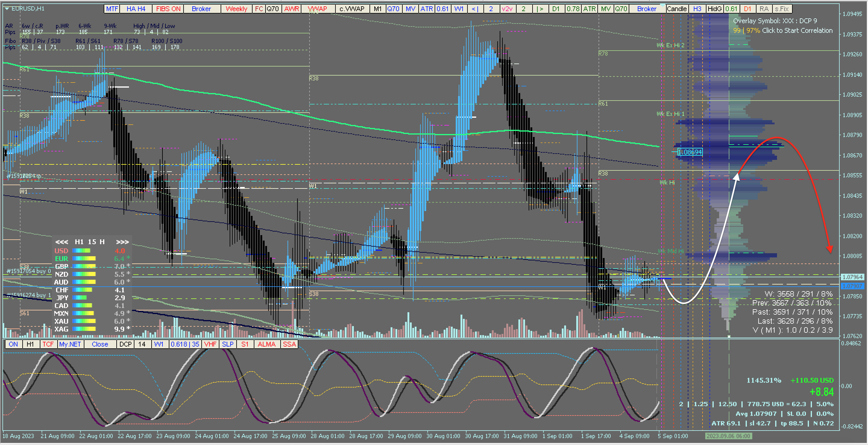868x445 pixels.
Task: Click 'Click to Start Correlation' text
Action: [x=797, y=30]
